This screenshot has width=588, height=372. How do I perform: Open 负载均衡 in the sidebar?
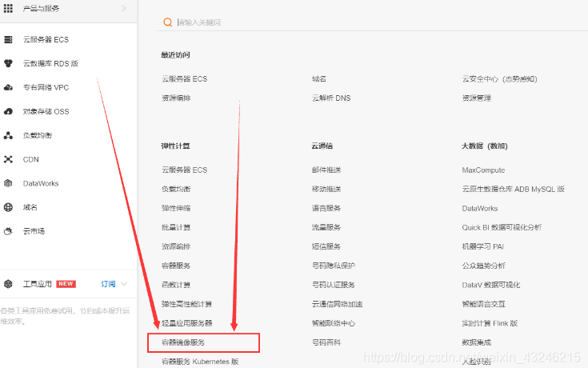coord(38,135)
